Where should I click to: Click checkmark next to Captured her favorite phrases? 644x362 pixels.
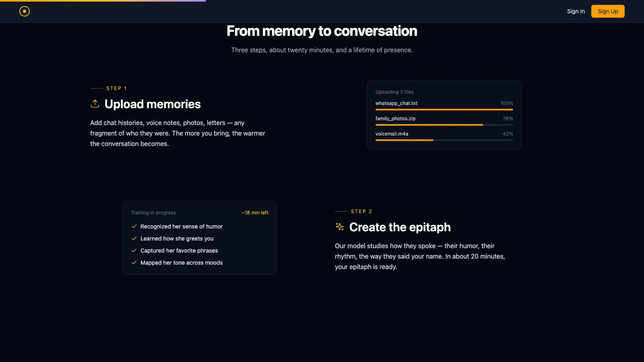[134, 251]
